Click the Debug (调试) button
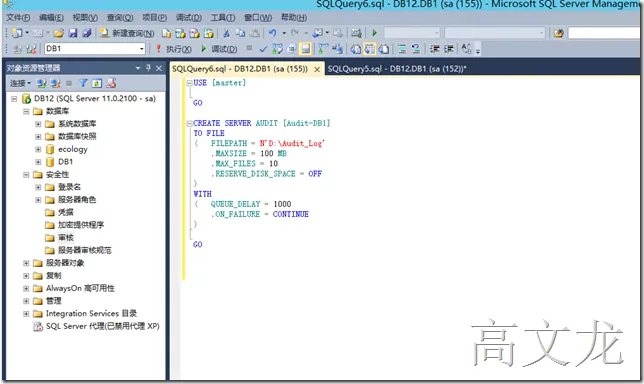This screenshot has width=644, height=384. (219, 49)
